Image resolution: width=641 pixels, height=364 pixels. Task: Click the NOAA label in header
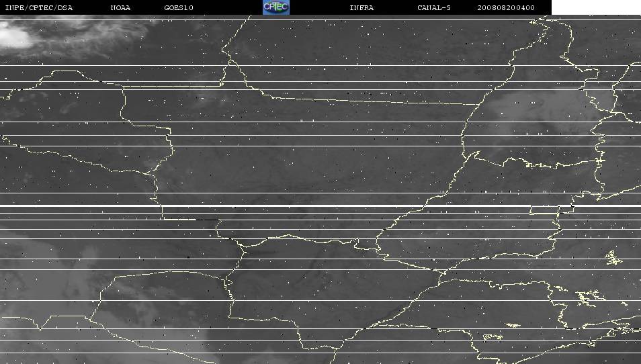(120, 8)
